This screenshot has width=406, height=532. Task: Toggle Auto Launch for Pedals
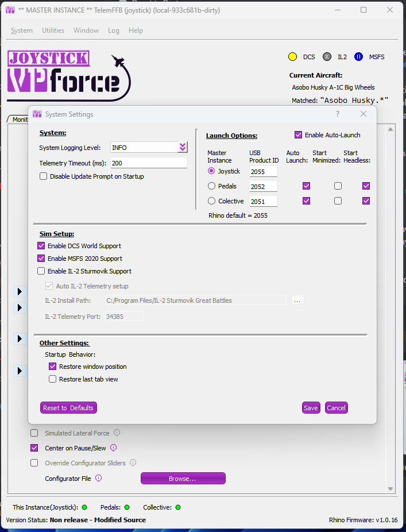(306, 186)
